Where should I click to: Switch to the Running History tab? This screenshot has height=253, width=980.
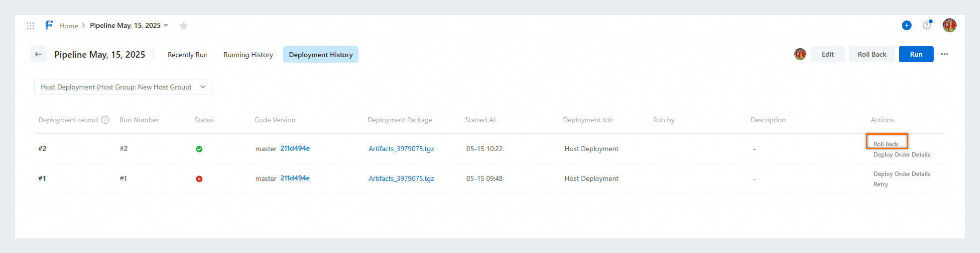click(x=248, y=55)
